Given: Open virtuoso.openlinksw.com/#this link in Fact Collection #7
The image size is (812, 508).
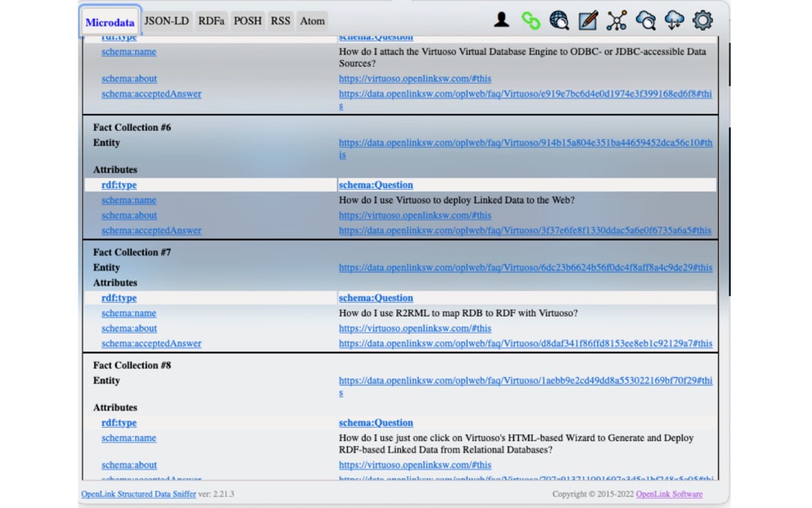Looking at the screenshot, I should pyautogui.click(x=415, y=328).
